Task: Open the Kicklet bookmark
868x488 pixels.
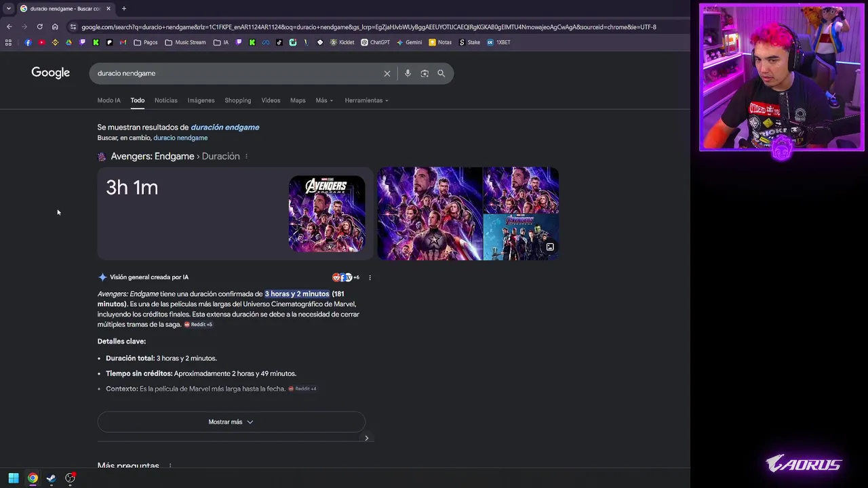Action: coord(342,42)
